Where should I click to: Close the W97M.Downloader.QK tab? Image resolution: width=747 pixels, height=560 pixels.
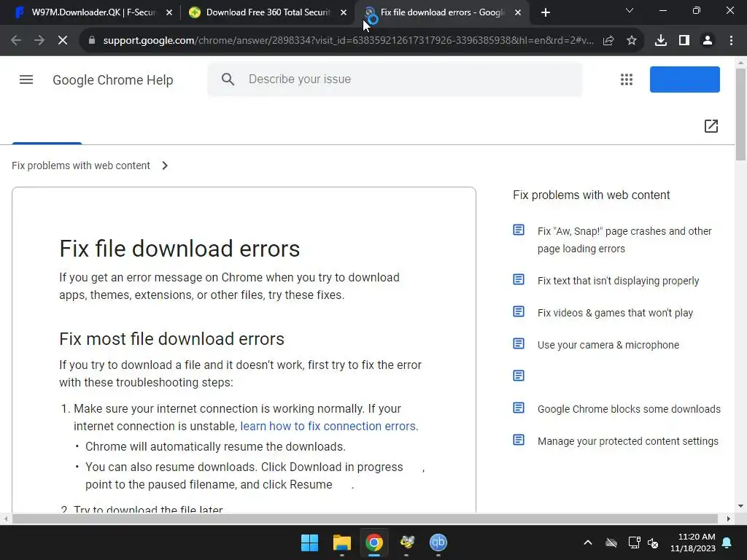coord(169,12)
